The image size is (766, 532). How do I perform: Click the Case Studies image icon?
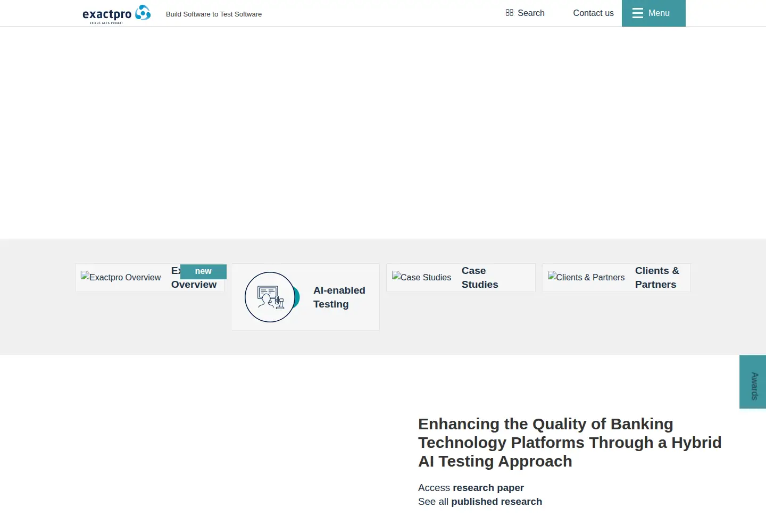tap(422, 277)
